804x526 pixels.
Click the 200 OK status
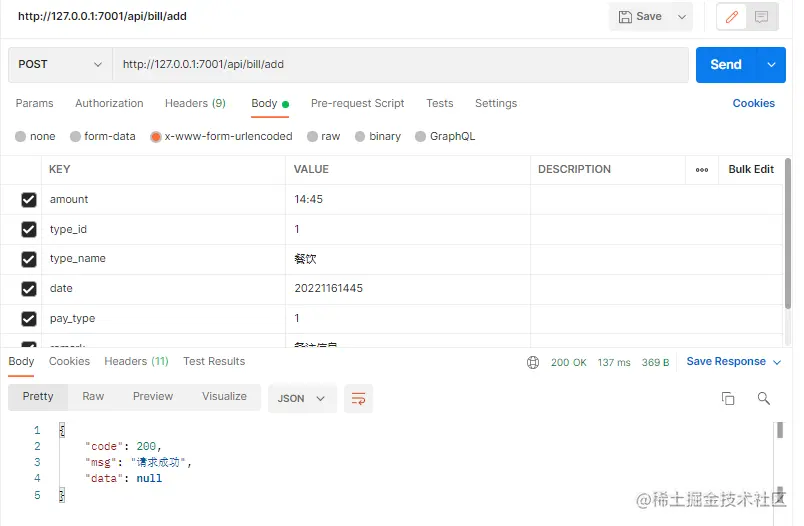coord(568,362)
